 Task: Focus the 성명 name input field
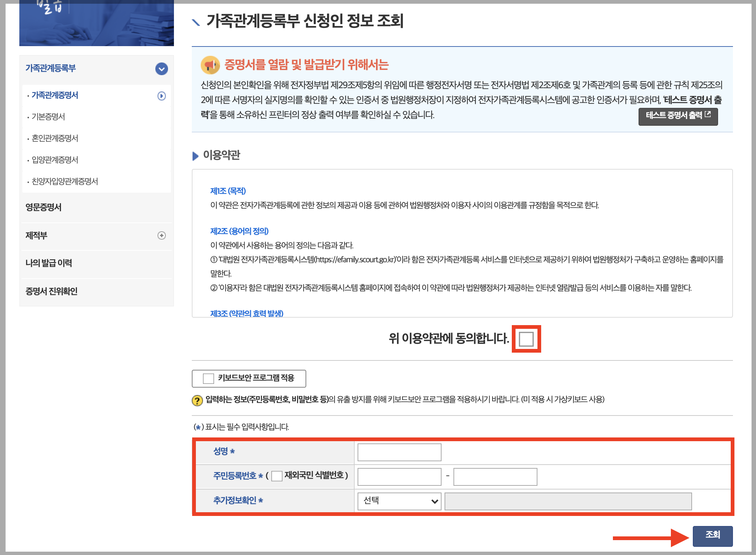[399, 452]
